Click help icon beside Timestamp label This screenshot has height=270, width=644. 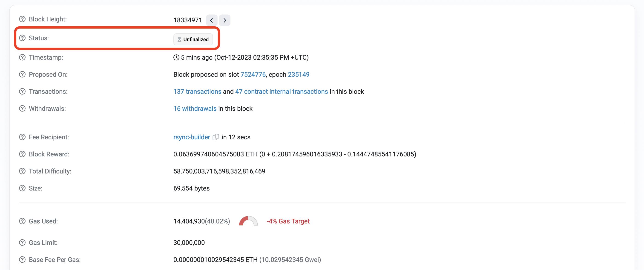point(22,57)
